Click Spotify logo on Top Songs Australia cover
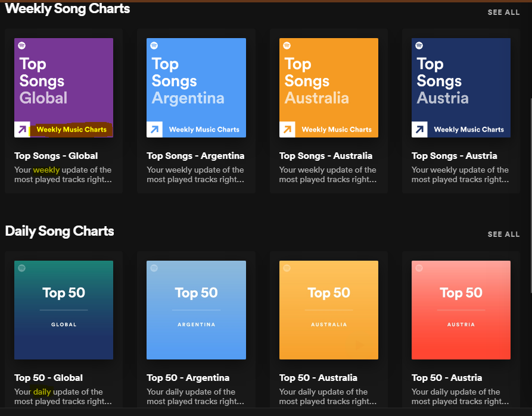Screen dimensions: 532x416 pyautogui.click(x=287, y=45)
